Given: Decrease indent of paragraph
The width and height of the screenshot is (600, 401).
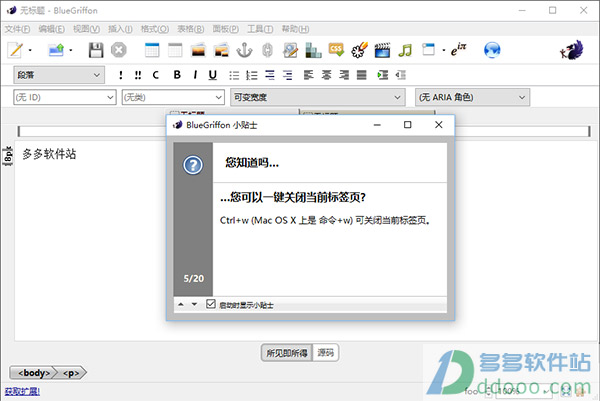Looking at the screenshot, I should coord(401,75).
